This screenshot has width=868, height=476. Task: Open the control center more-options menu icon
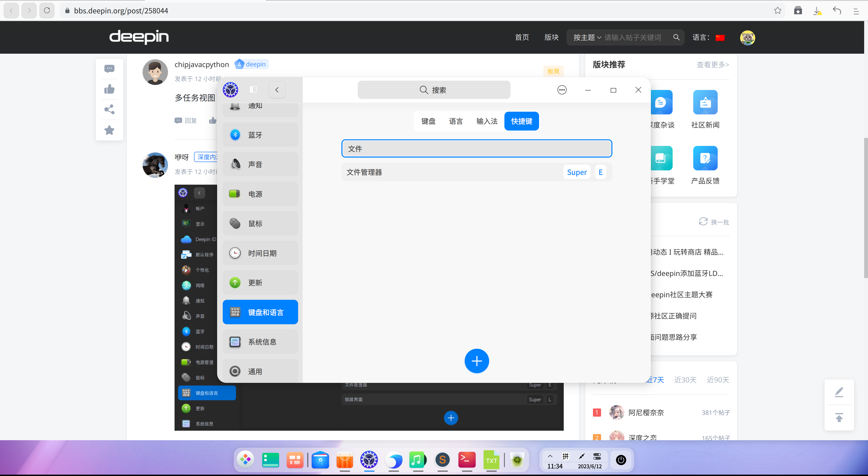pos(562,90)
